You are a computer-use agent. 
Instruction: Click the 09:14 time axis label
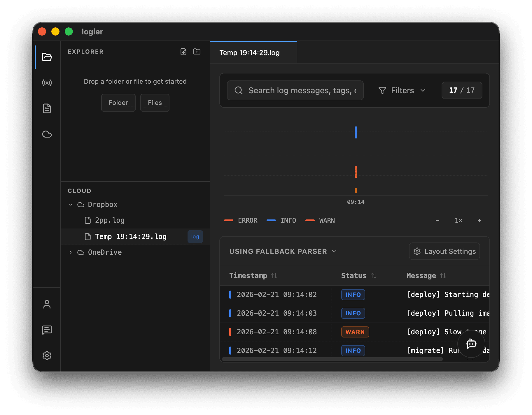[356, 202]
